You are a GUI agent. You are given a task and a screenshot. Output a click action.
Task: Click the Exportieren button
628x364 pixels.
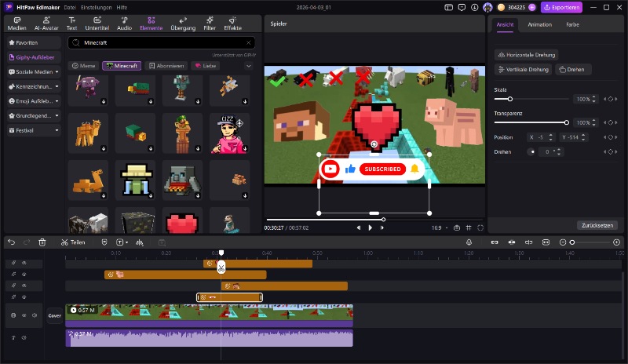(x=561, y=7)
